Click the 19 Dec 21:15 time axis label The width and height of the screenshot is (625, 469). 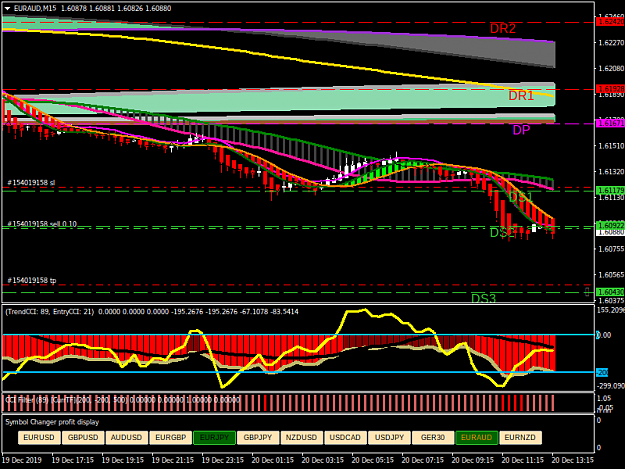(173, 460)
